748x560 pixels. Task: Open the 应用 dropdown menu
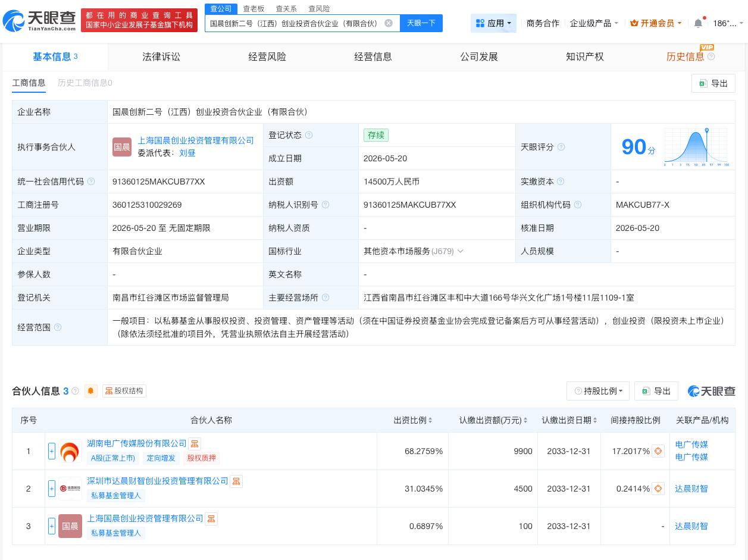pyautogui.click(x=493, y=23)
